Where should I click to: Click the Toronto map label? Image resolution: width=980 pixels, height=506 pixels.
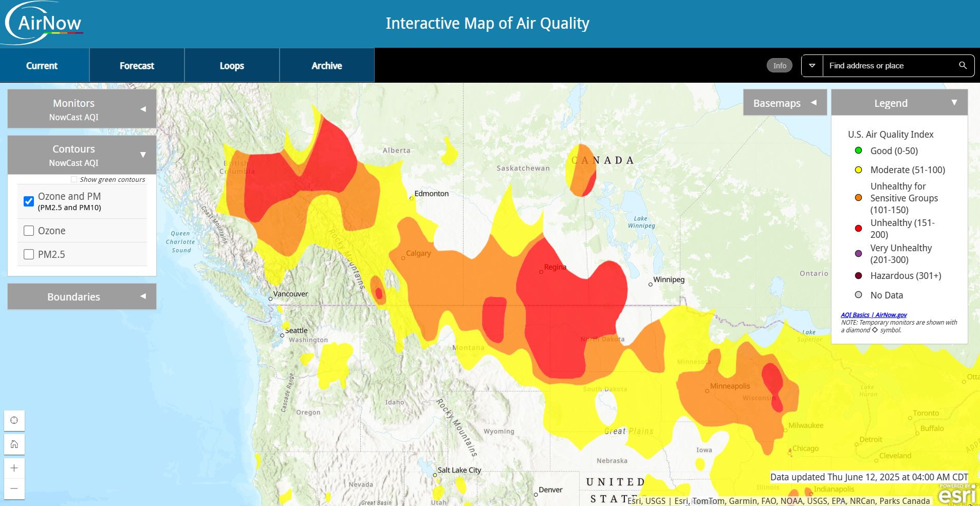926,413
